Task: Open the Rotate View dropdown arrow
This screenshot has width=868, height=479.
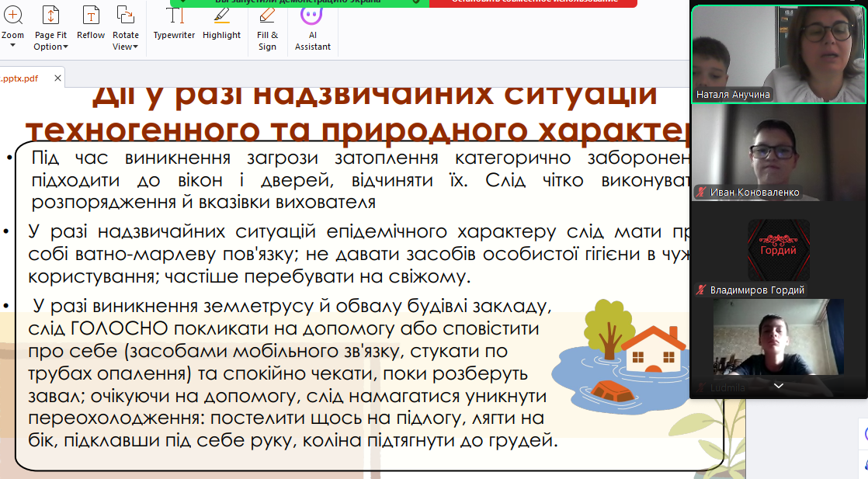Action: pos(135,47)
